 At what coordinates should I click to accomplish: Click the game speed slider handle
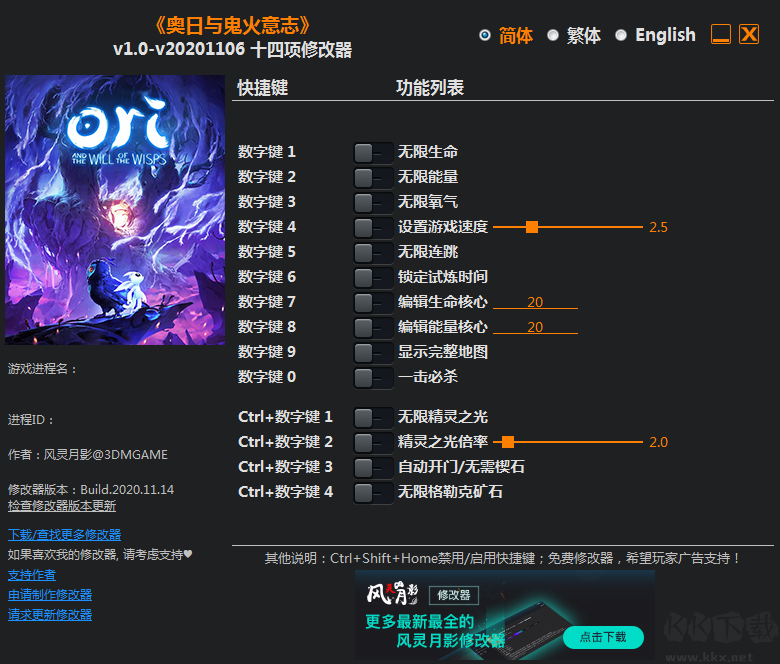point(532,227)
